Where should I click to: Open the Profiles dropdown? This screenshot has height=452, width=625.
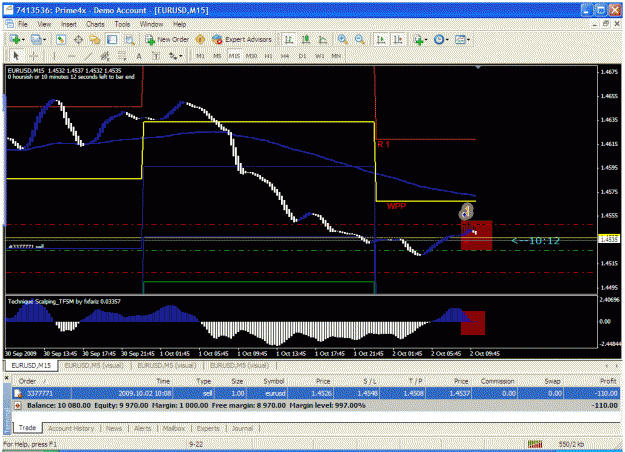(x=38, y=39)
